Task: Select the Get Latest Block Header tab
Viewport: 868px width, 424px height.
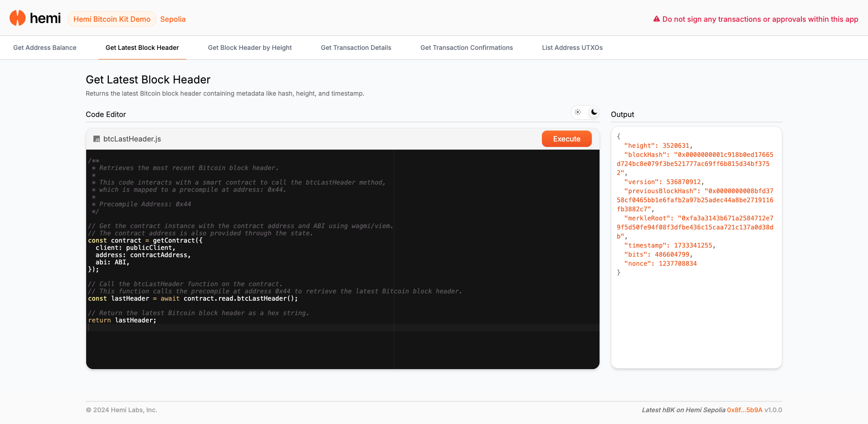Action: coord(142,48)
